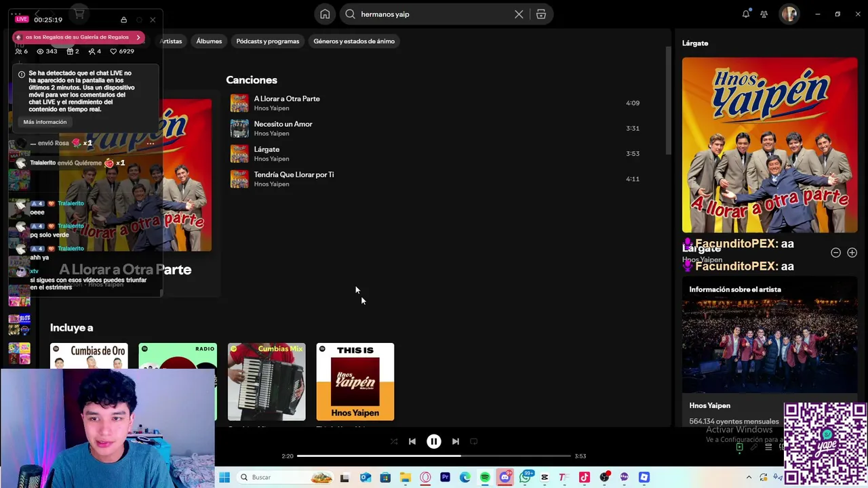
Task: Skip to the previous track
Action: point(412,441)
